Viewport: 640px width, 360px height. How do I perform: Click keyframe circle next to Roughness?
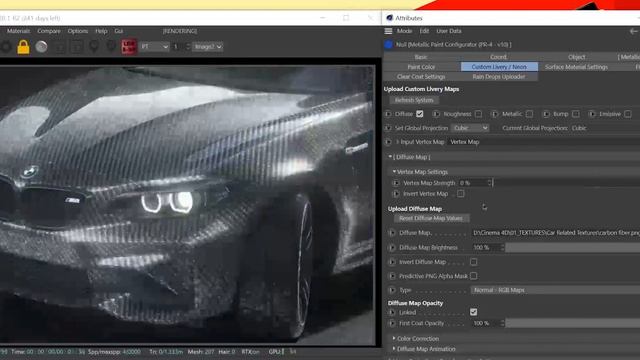(x=436, y=114)
